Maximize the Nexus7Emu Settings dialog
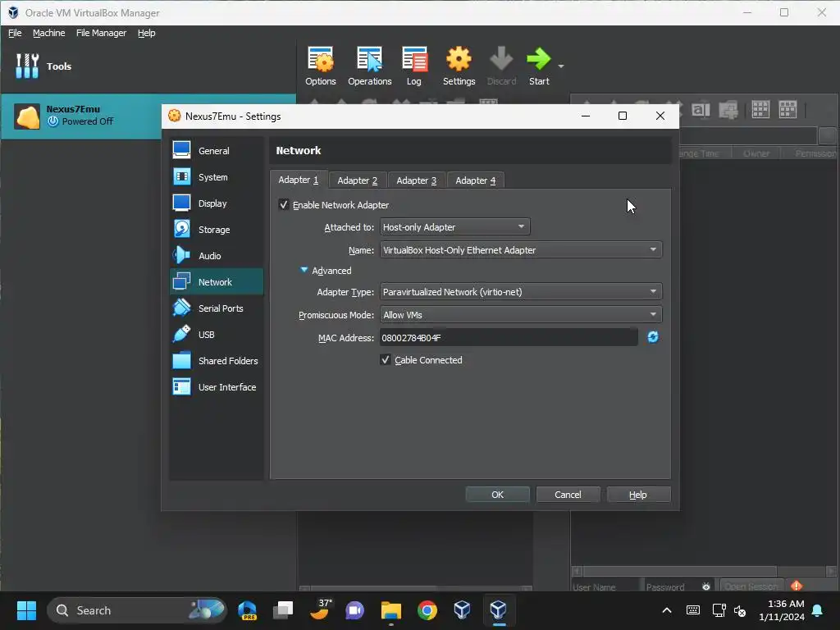The width and height of the screenshot is (840, 630). point(623,116)
